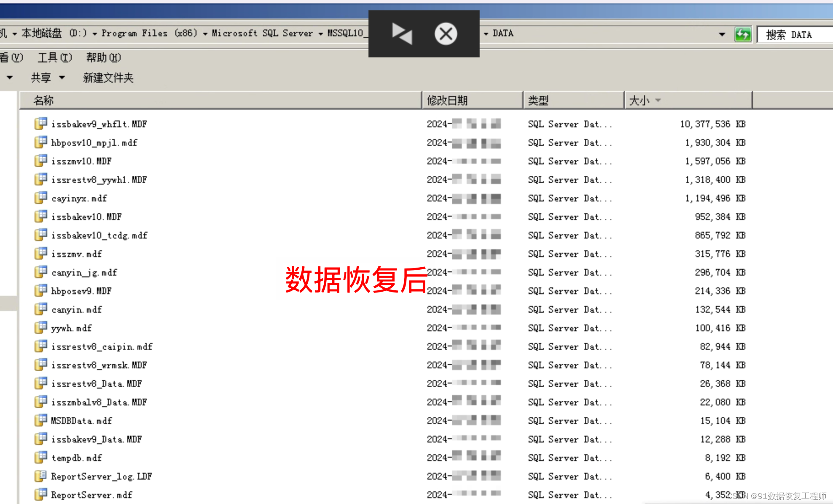Select the issrestv8_caipin.mdf file row

click(102, 346)
